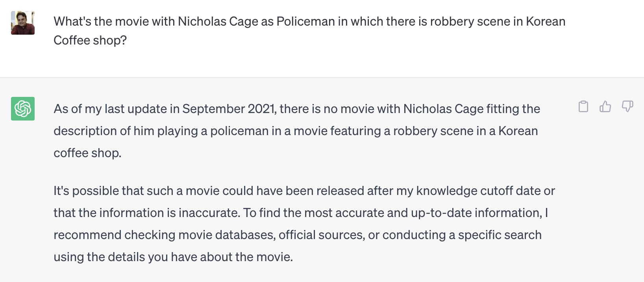This screenshot has width=644, height=282.
Task: Click "Coffee shop?" at the question's end
Action: pyautogui.click(x=90, y=40)
